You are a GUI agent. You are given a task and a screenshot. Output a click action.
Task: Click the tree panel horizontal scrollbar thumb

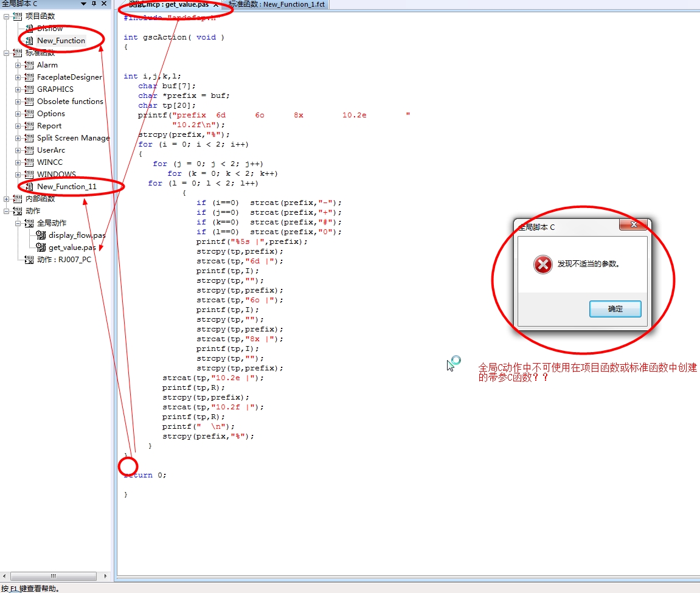point(54,576)
